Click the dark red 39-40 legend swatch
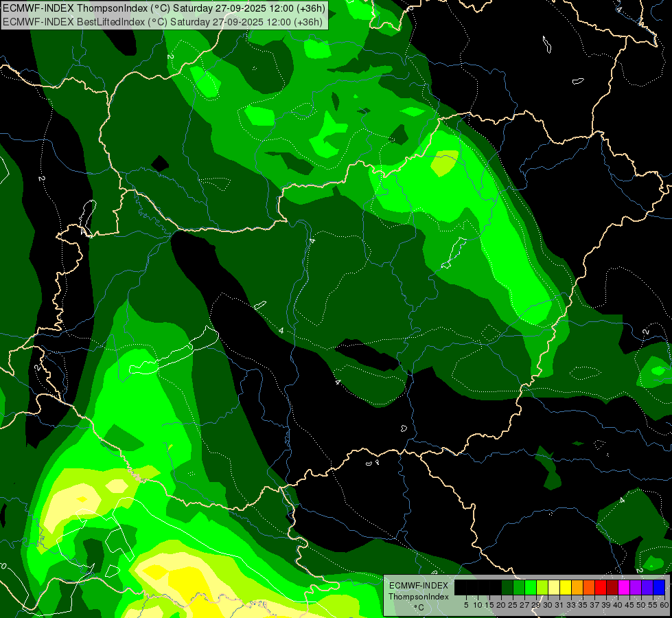 (x=612, y=587)
